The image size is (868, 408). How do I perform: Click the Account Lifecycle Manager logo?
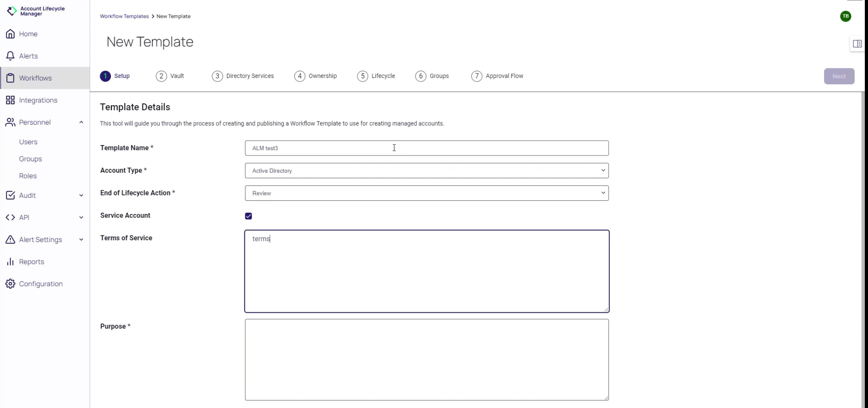coord(36,11)
